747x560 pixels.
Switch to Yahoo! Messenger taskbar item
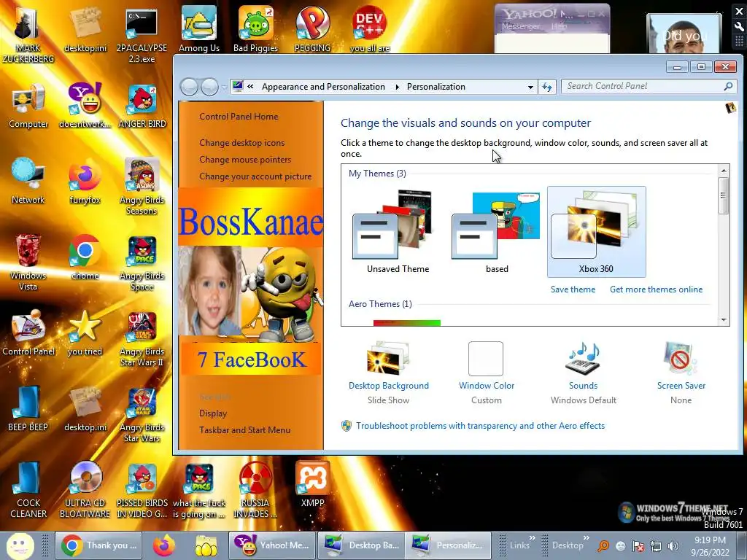[272, 545]
